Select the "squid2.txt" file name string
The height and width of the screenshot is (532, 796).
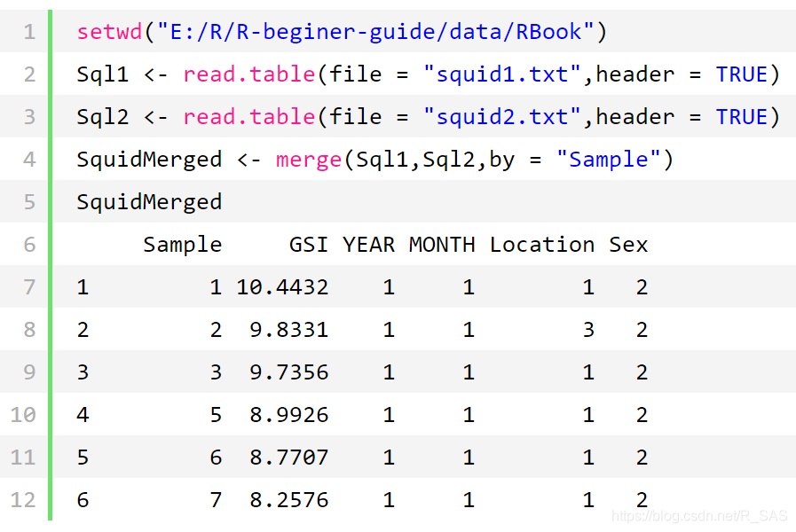[x=502, y=117]
